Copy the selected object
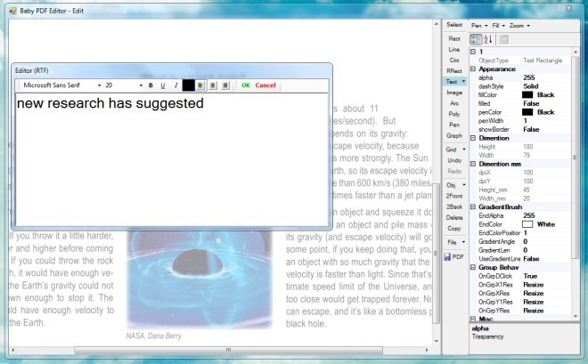588x364 pixels. (x=454, y=229)
